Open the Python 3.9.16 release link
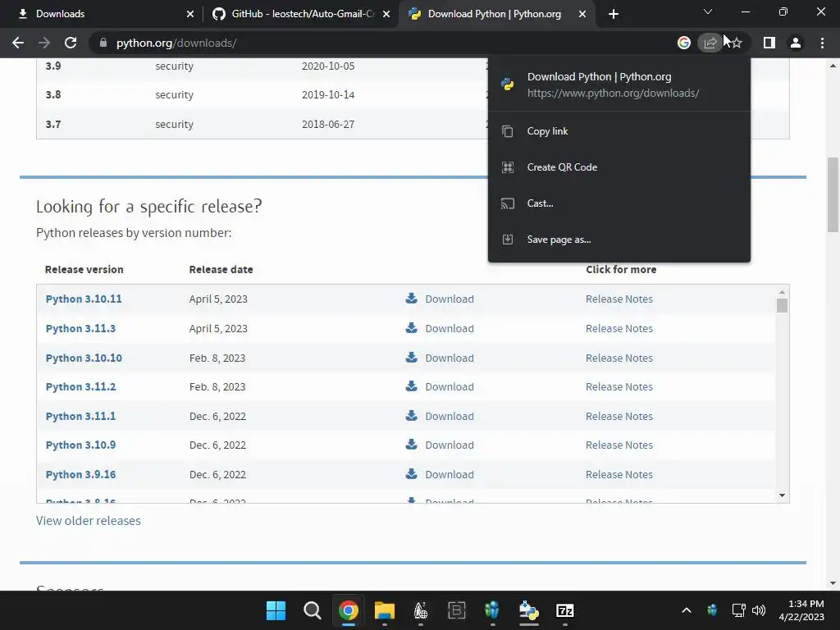 80,475
